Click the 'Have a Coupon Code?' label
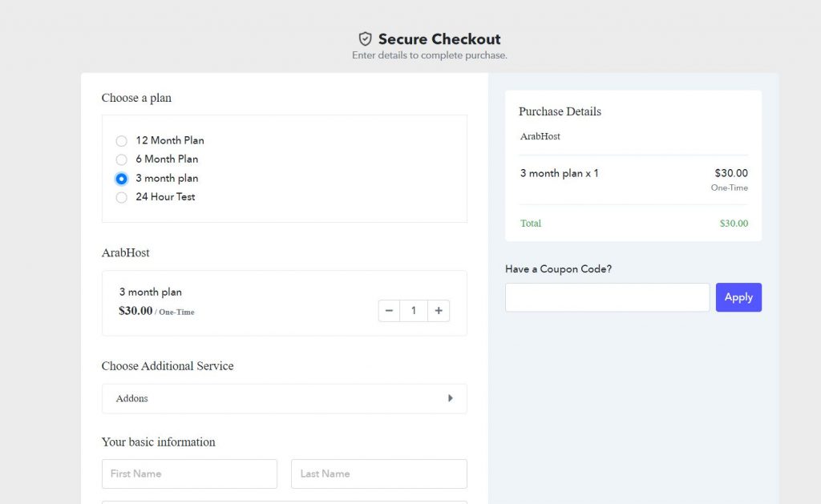821x504 pixels. 558,269
